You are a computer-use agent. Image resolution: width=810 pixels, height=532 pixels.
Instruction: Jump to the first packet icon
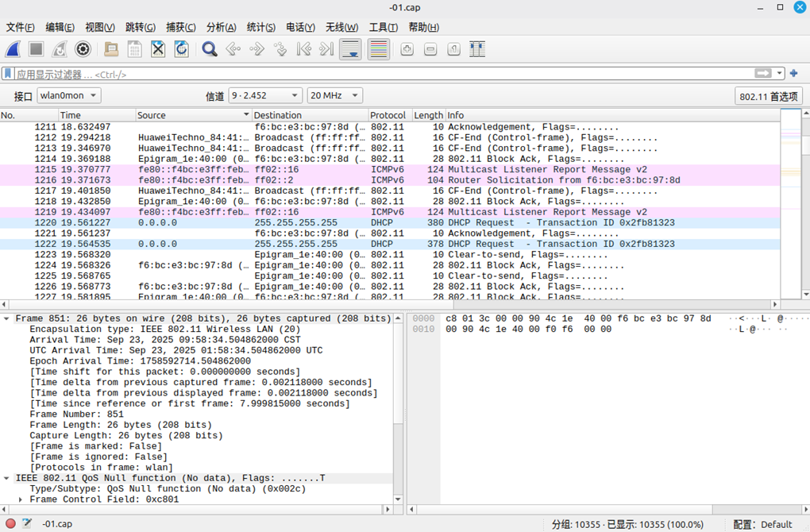click(303, 49)
